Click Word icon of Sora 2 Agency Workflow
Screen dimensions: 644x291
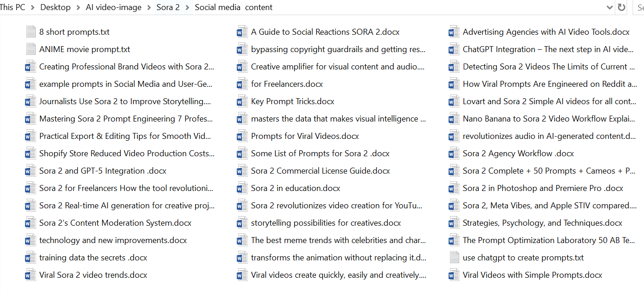click(x=454, y=153)
